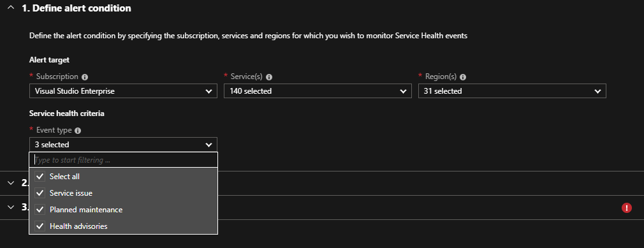Click the Service(s) info icon
The width and height of the screenshot is (644, 248).
coord(269,77)
